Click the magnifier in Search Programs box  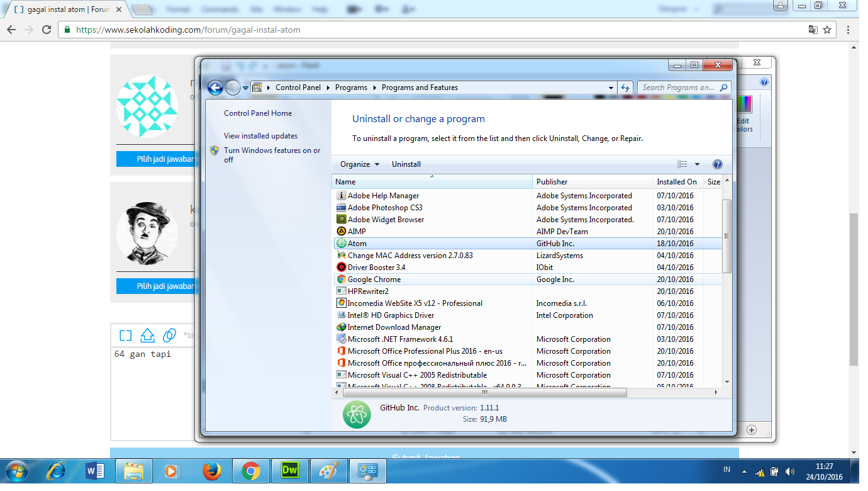tap(723, 87)
